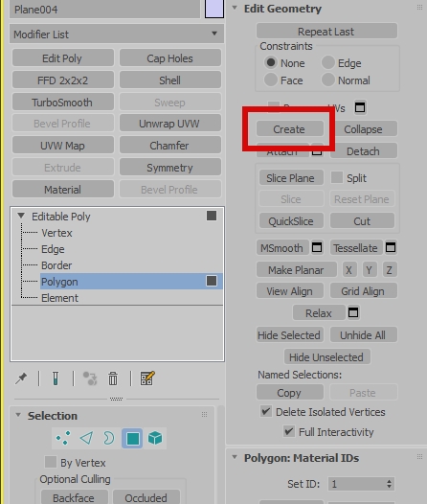The height and width of the screenshot is (504, 427).
Task: Click the Create button
Action: coord(290,129)
